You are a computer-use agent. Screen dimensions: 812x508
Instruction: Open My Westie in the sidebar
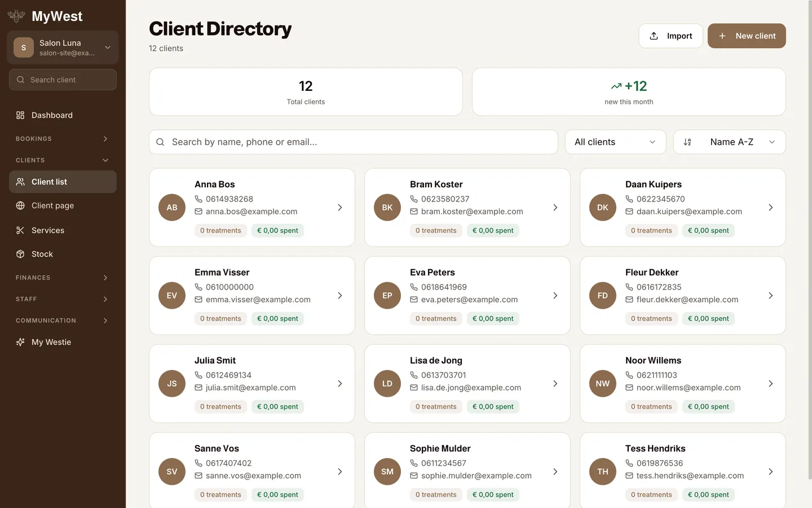[x=63, y=342]
